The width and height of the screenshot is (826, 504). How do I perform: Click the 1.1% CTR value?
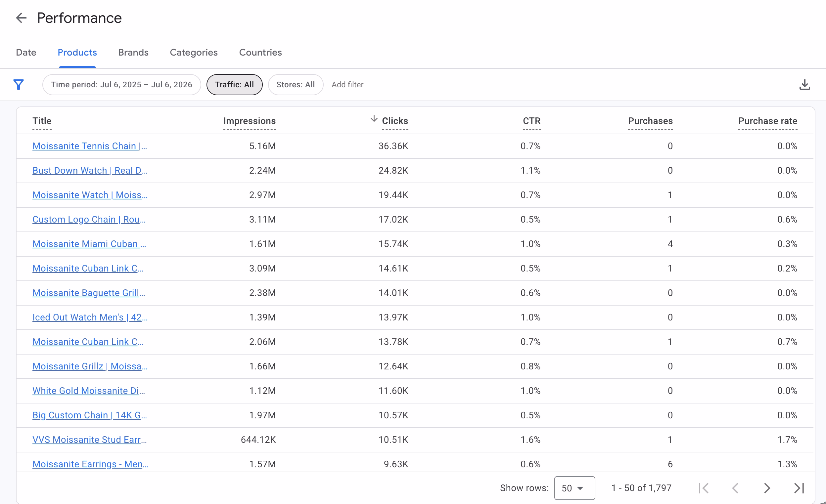click(530, 171)
